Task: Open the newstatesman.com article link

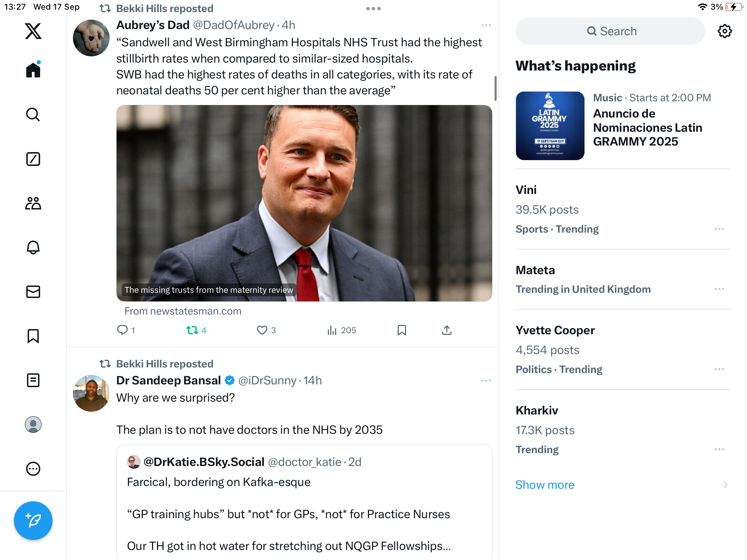Action: 304,203
